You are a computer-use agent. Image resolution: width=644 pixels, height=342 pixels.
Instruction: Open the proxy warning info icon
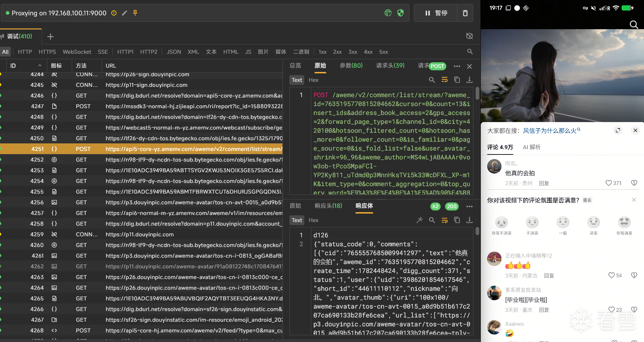[114, 13]
